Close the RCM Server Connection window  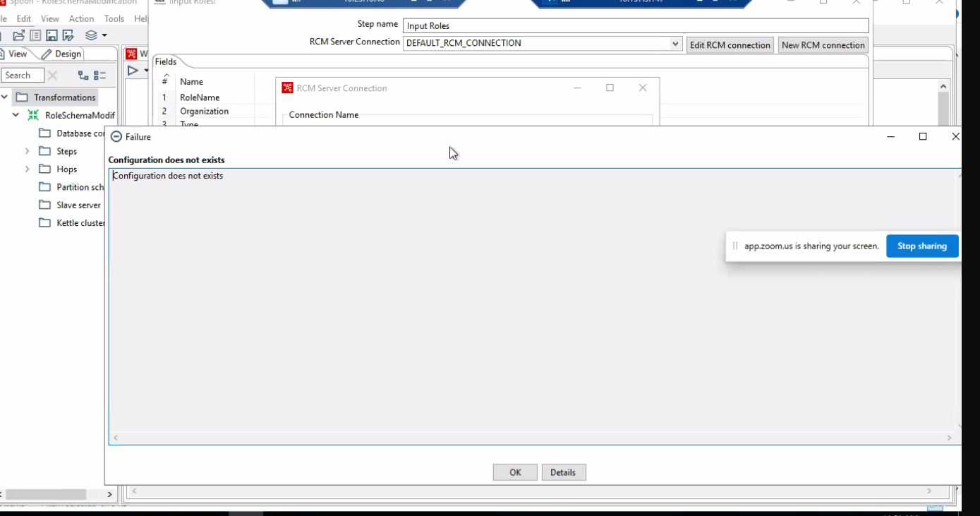643,88
